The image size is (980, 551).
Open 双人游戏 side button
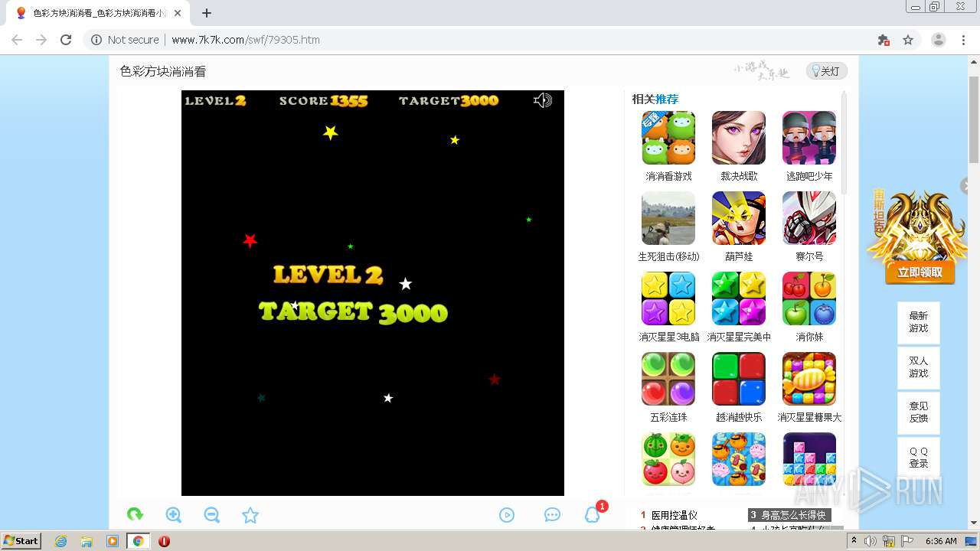pyautogui.click(x=919, y=367)
